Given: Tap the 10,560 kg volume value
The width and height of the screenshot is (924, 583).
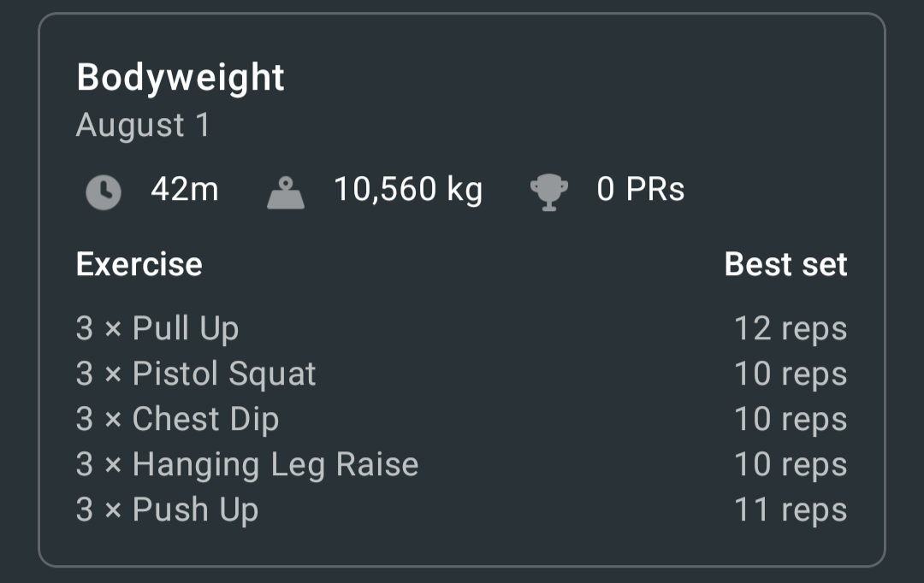Looking at the screenshot, I should [408, 191].
